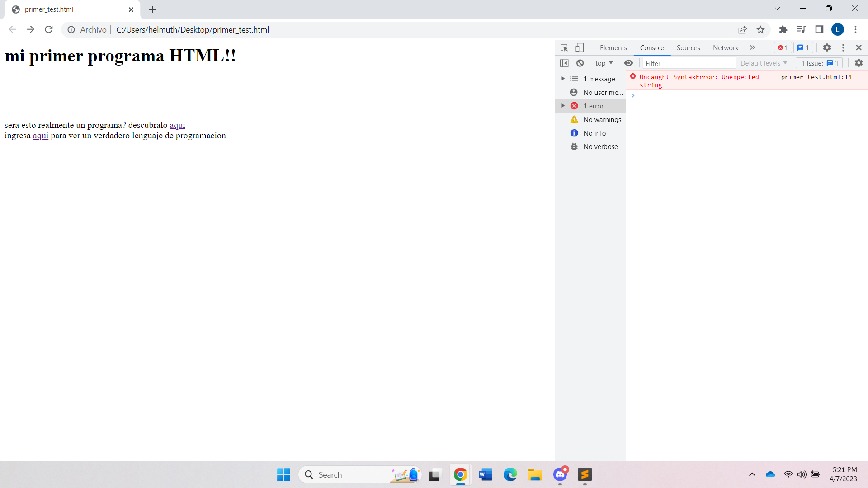Select No warnings sidebar row

590,119
